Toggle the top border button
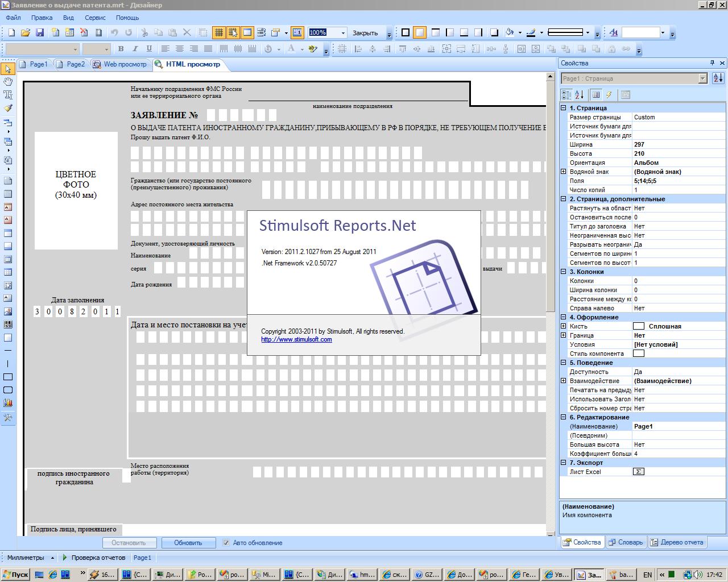Screen dimensions: 728x582 [x=435, y=33]
